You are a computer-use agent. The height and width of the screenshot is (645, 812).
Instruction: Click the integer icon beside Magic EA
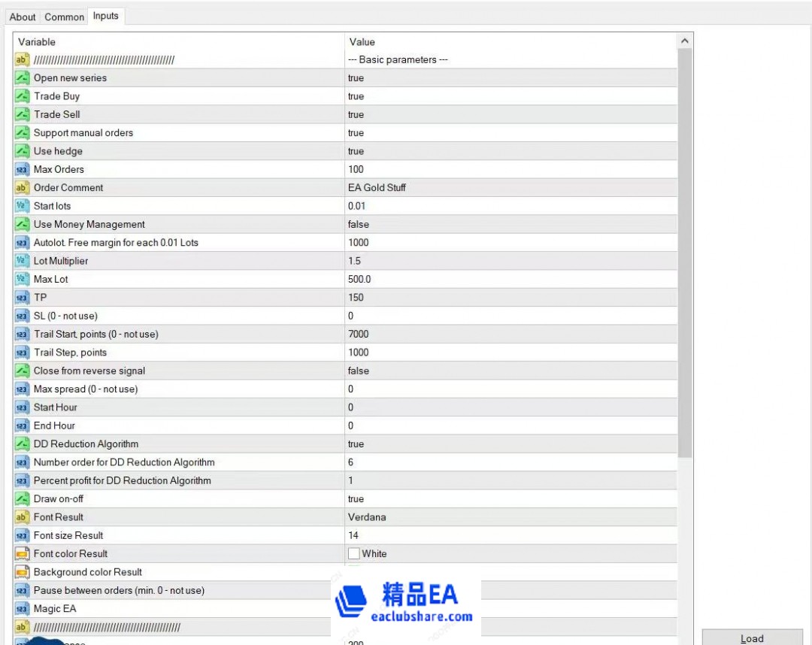pos(22,609)
